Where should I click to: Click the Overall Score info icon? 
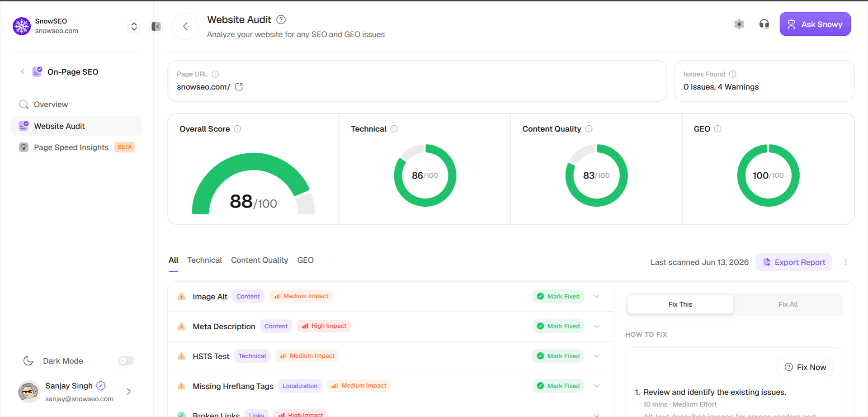(237, 129)
